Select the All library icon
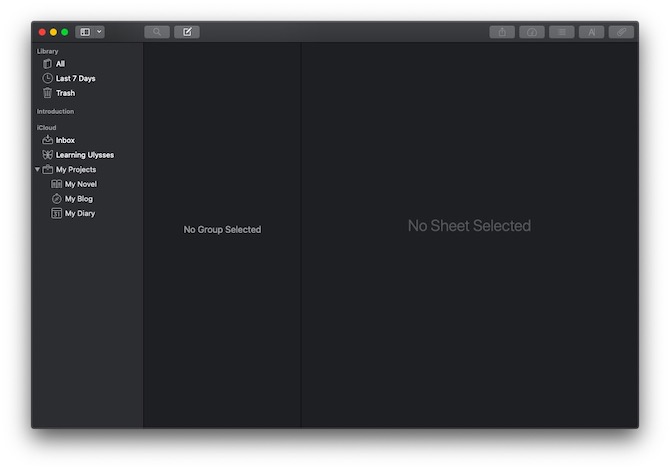The image size is (670, 470). [x=47, y=64]
